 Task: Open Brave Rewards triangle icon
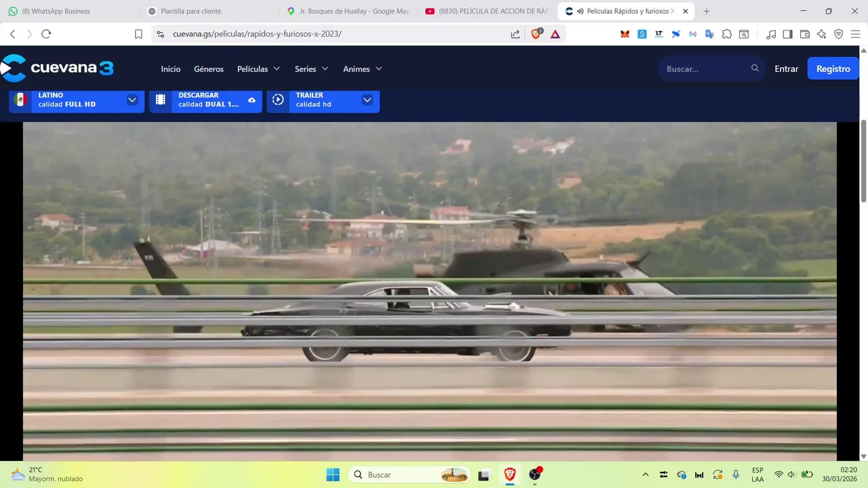[555, 34]
